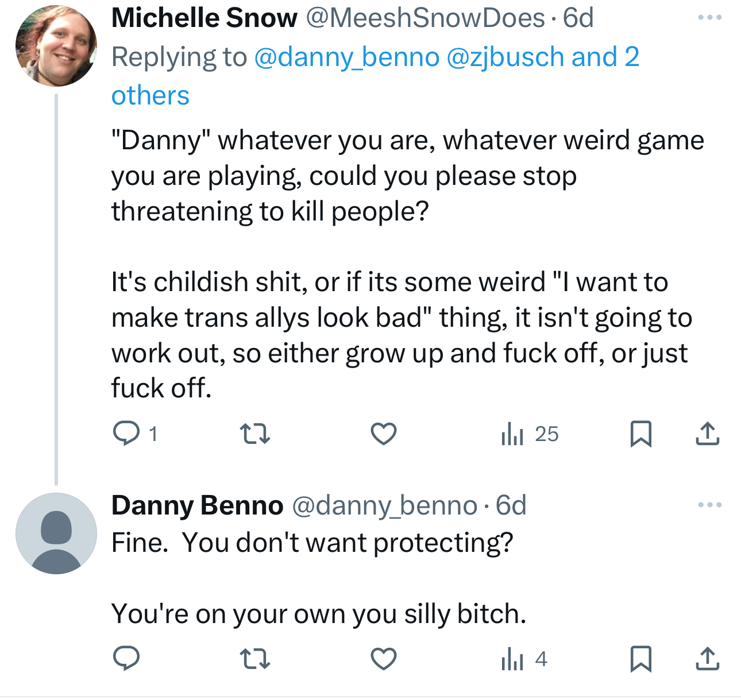Retweet Michelle Snow's tweet

coord(254,434)
